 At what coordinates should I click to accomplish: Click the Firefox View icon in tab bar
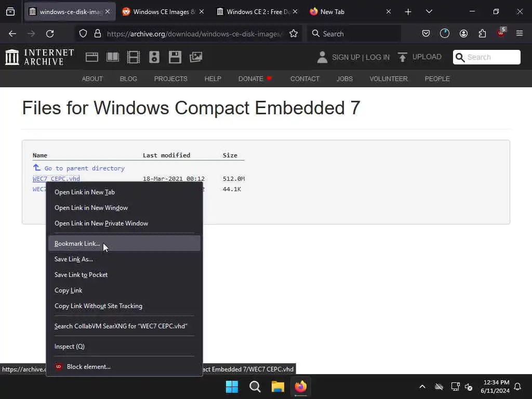click(10, 12)
